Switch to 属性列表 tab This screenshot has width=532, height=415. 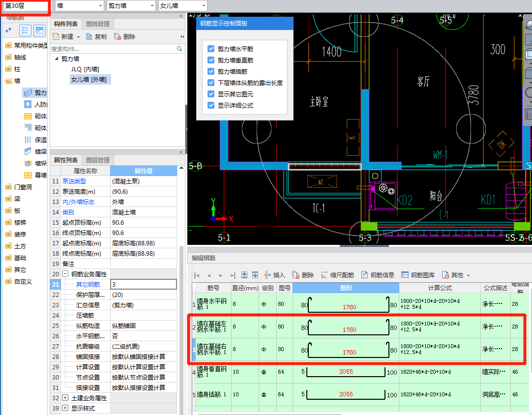(x=66, y=160)
